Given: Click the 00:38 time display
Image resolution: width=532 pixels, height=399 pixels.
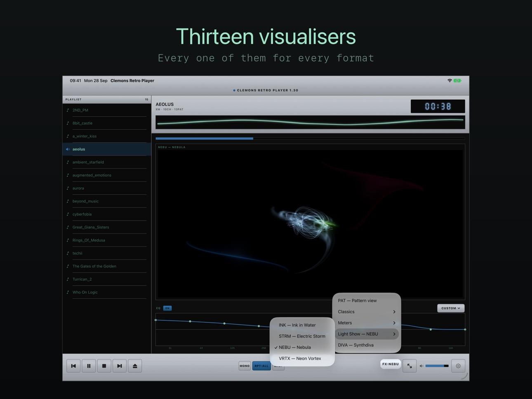Looking at the screenshot, I should click(x=438, y=106).
